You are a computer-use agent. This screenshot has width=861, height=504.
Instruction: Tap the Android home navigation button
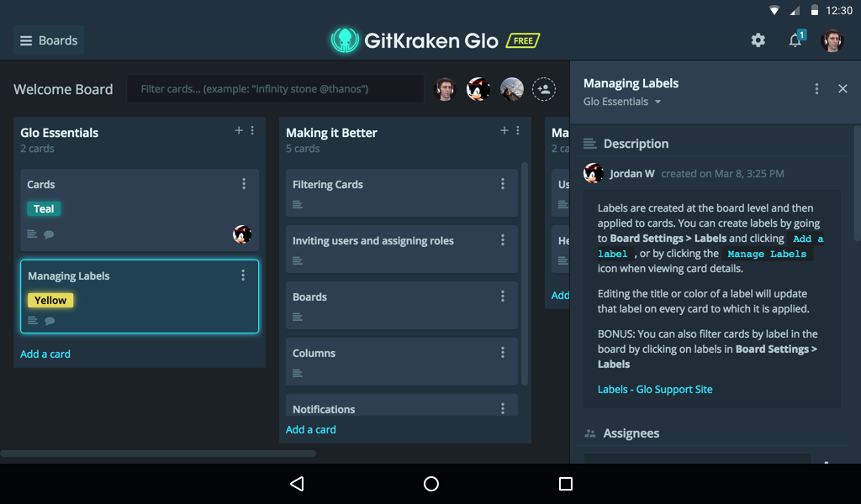(x=431, y=484)
